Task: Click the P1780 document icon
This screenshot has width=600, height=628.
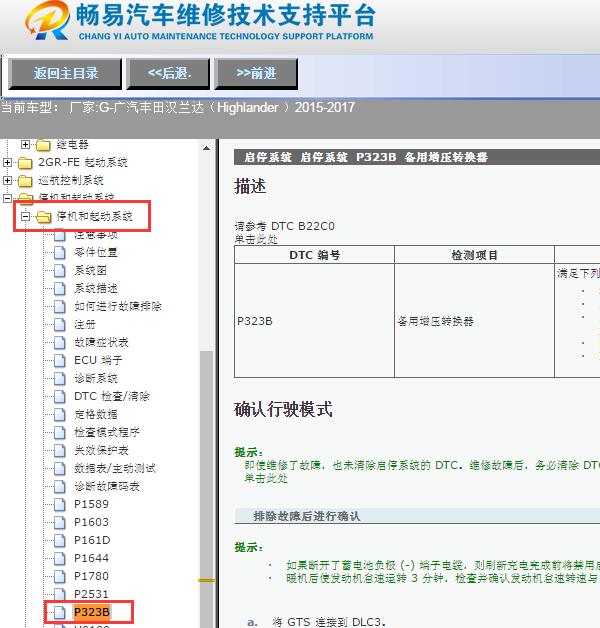Action: (60, 577)
